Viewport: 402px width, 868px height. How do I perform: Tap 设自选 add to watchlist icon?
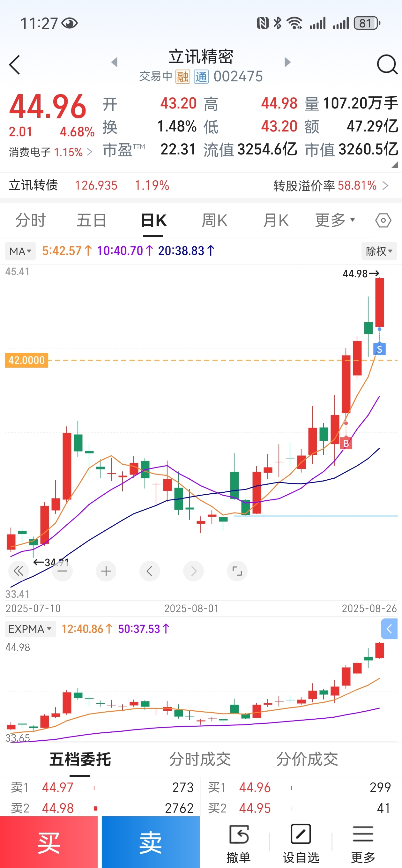pyautogui.click(x=301, y=844)
